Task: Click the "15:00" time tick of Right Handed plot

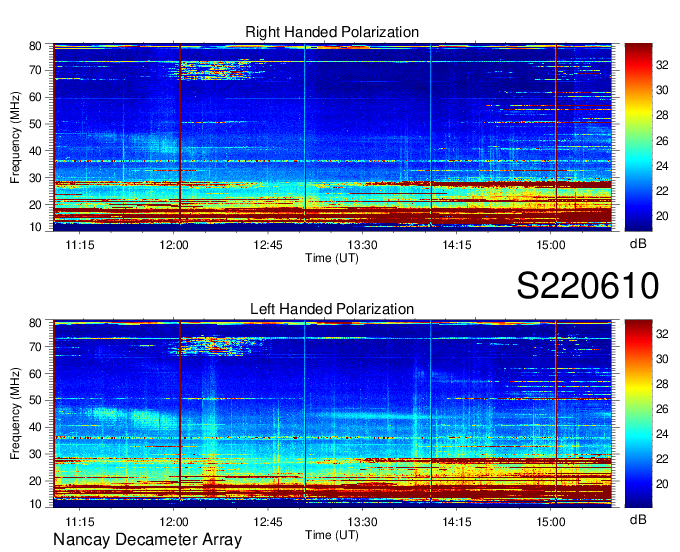Action: coord(551,245)
